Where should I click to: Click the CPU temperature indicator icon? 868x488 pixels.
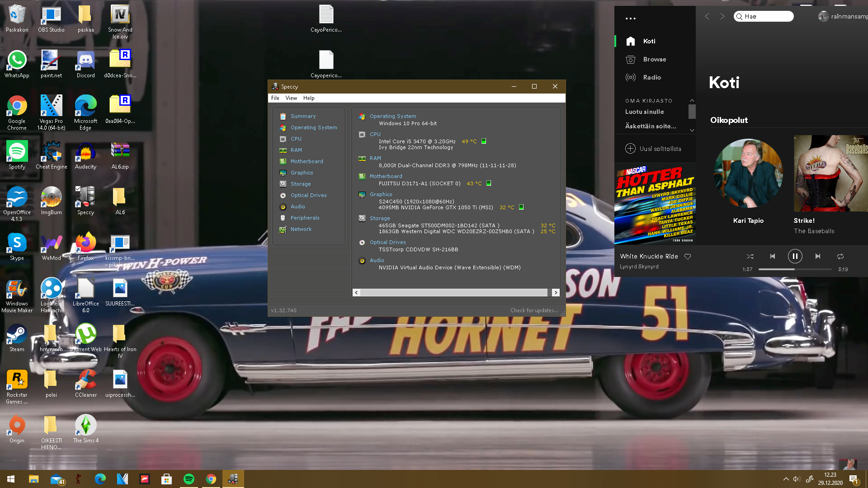point(483,141)
